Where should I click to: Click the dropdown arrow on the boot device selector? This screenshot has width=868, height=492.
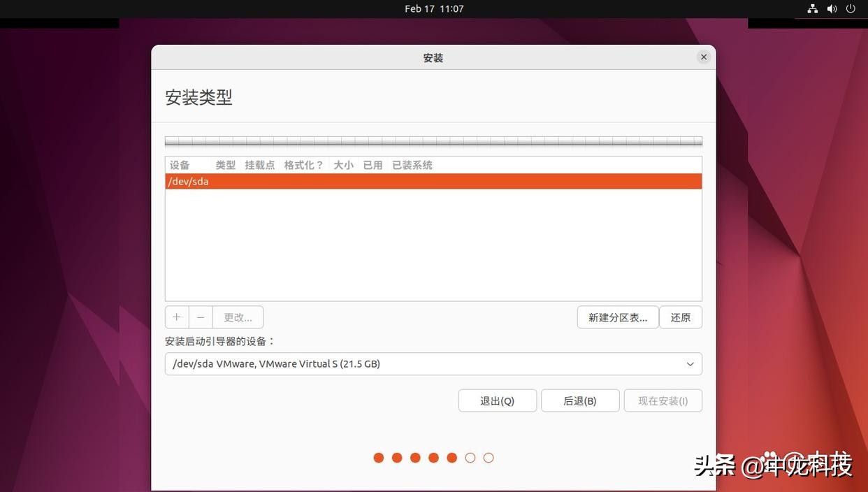click(689, 363)
